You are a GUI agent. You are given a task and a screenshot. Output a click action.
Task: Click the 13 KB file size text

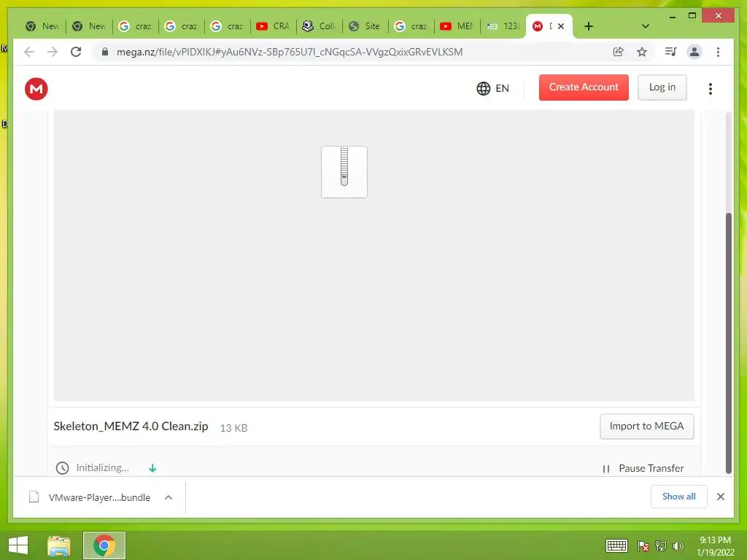coord(233,427)
